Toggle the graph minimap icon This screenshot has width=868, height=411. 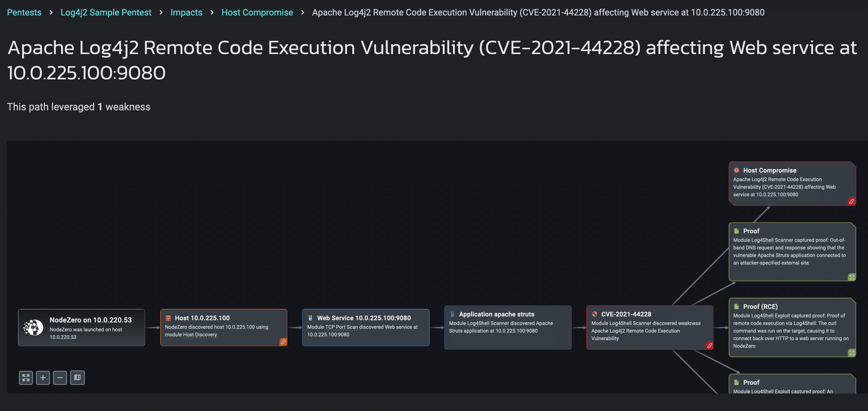tap(77, 377)
